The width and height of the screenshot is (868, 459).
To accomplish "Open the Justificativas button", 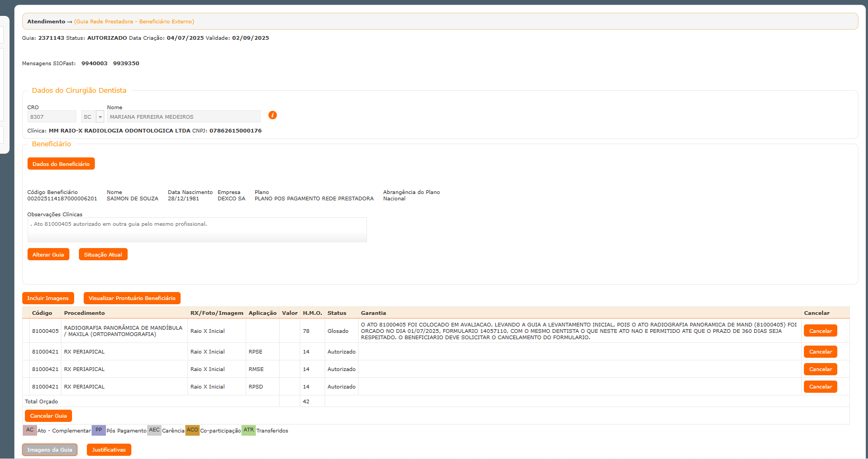I will click(109, 449).
